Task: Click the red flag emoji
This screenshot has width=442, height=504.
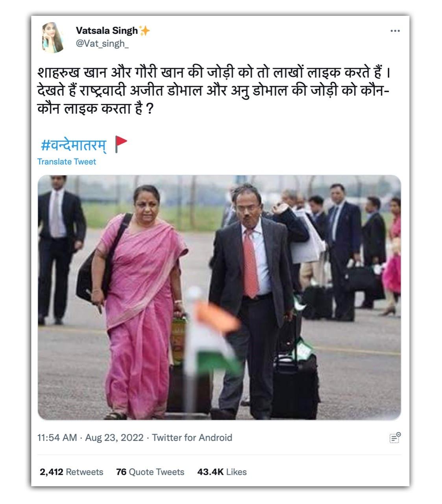Action: click(121, 145)
